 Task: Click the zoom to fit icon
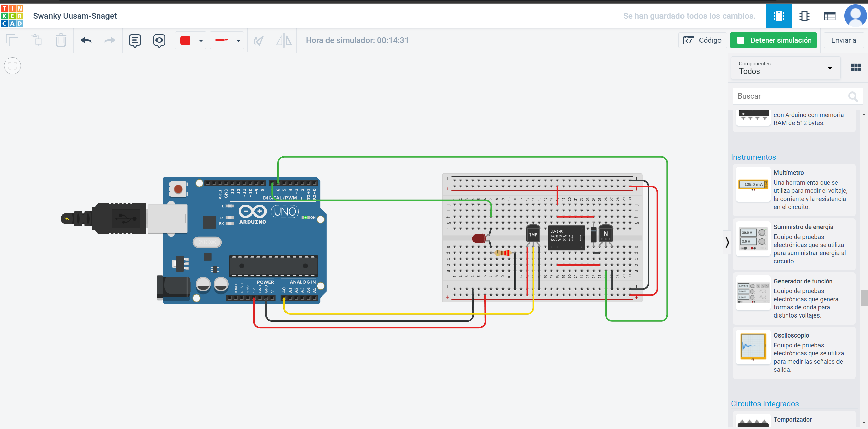[13, 66]
